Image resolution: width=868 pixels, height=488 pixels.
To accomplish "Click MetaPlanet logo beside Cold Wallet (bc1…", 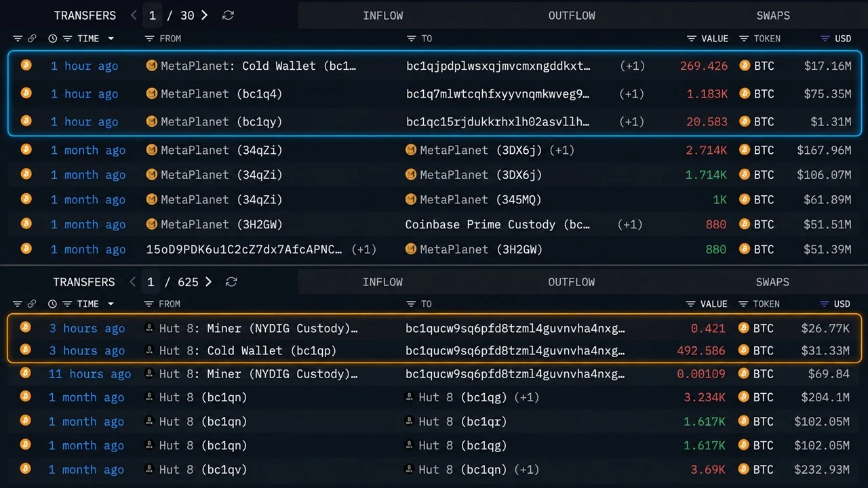I will [152, 66].
